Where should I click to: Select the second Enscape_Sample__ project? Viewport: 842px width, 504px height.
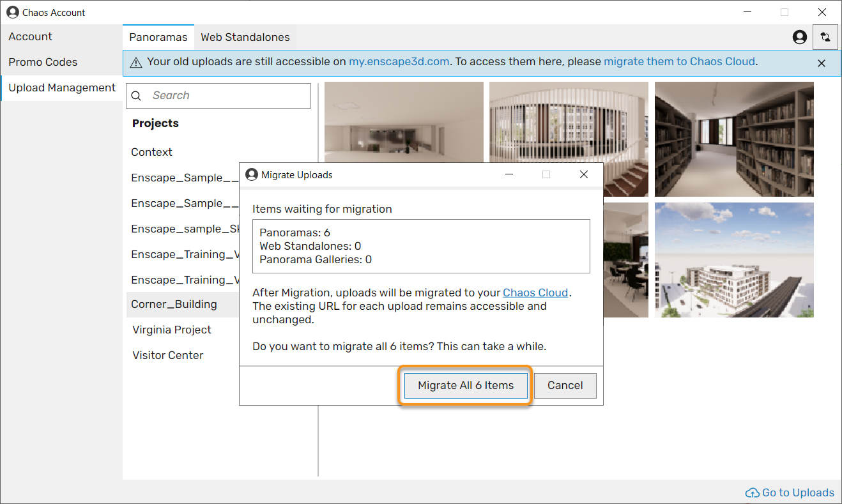[185, 203]
